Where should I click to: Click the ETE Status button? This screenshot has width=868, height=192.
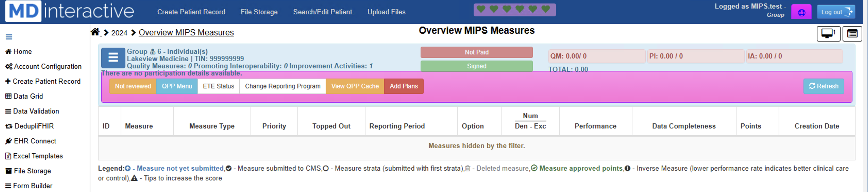click(218, 86)
